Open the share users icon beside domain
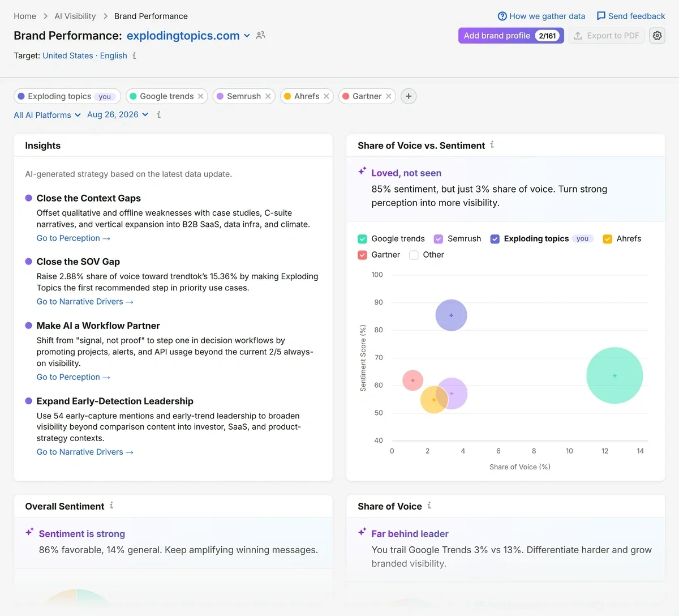The width and height of the screenshot is (679, 616). tap(261, 35)
